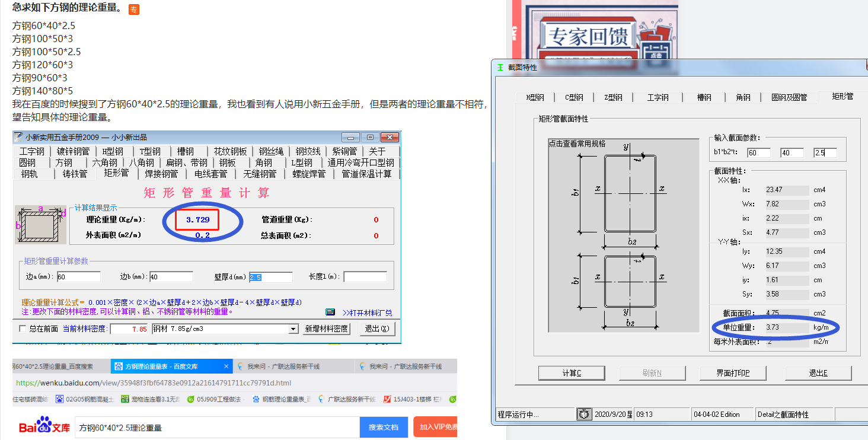Switch to the 工字钢 tab in 五金手册

[31, 151]
